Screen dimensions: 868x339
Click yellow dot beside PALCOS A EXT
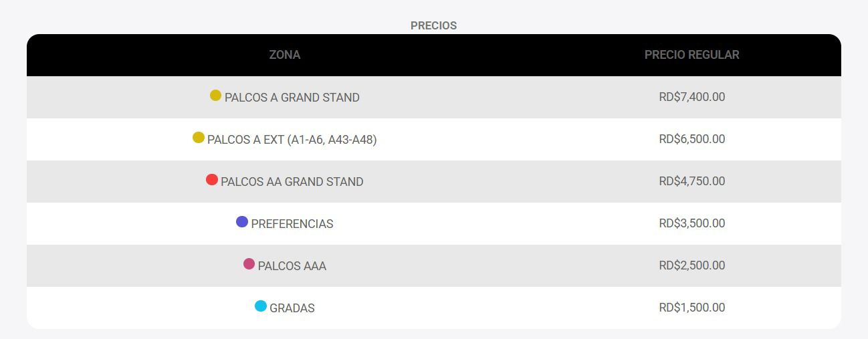(x=198, y=138)
